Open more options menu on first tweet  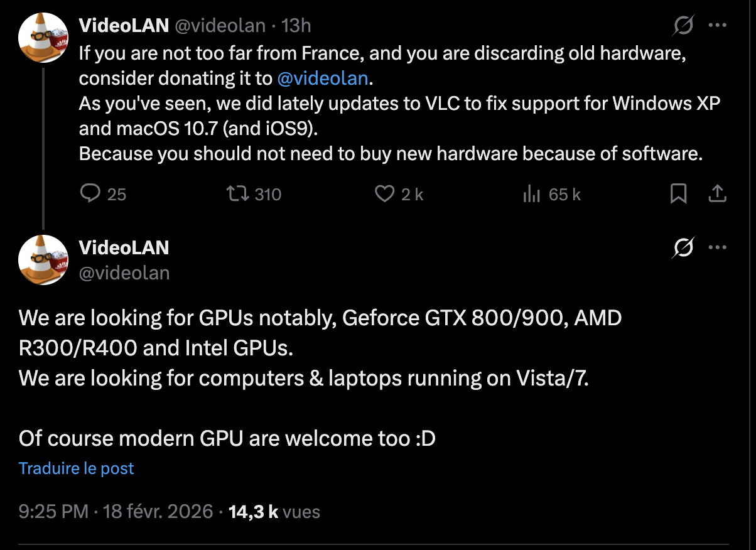coord(717,26)
